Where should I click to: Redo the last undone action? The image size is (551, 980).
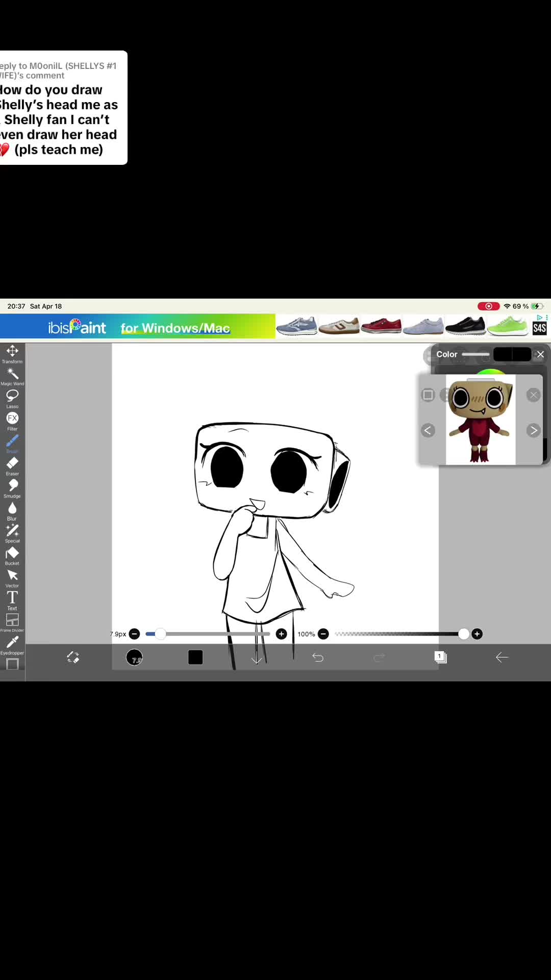point(379,657)
